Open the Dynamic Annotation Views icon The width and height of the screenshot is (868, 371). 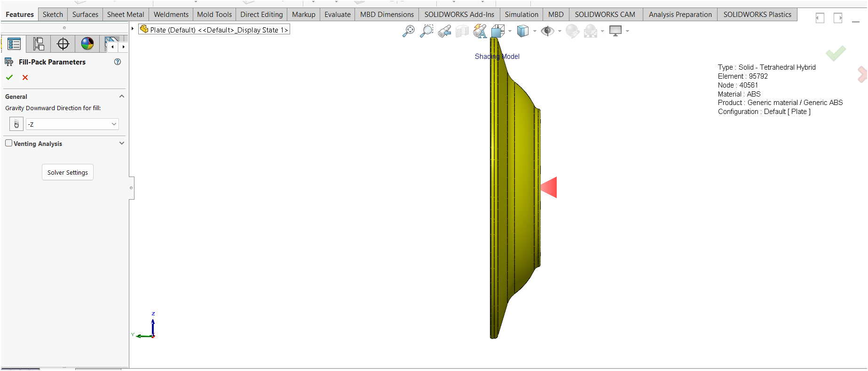coord(480,31)
